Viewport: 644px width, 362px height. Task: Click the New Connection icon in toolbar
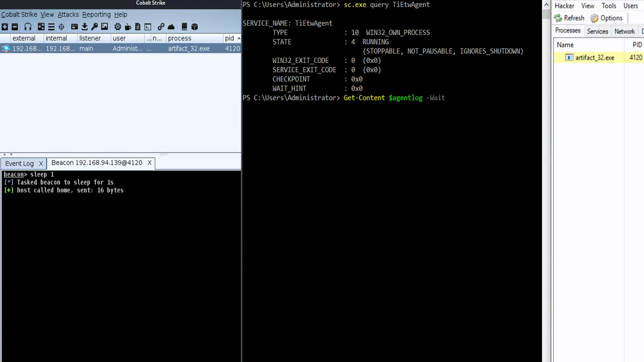(5, 27)
